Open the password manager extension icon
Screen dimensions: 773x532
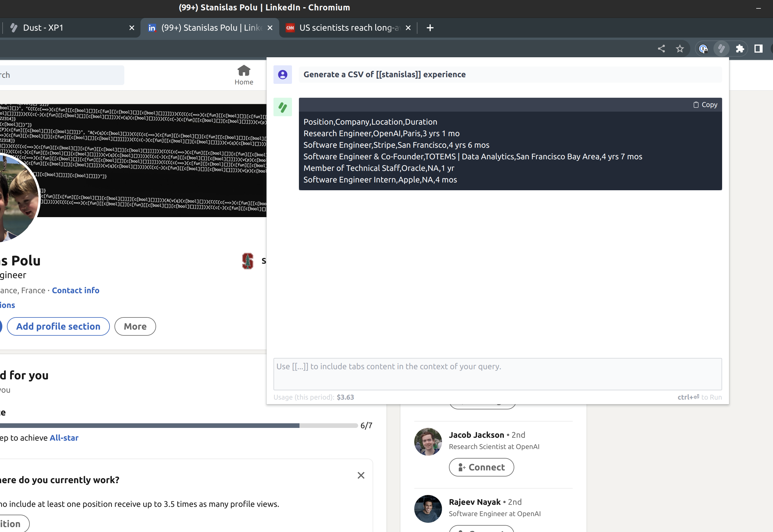[703, 49]
